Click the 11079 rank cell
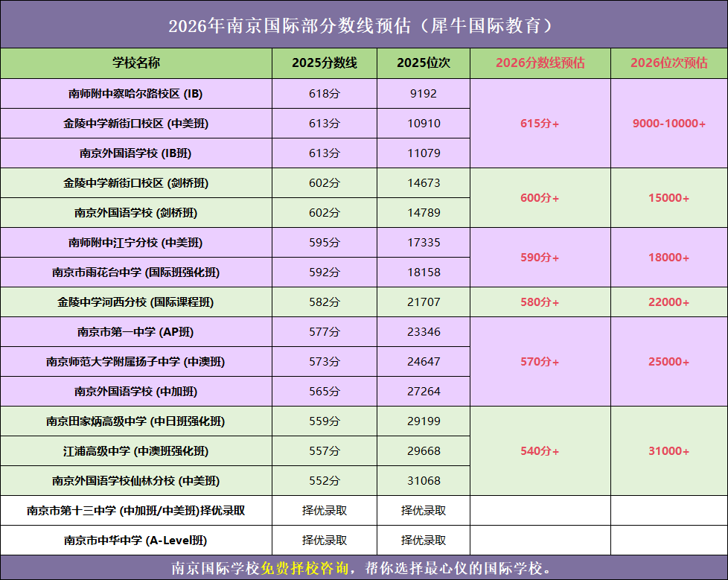The height and width of the screenshot is (580, 728). [x=424, y=153]
